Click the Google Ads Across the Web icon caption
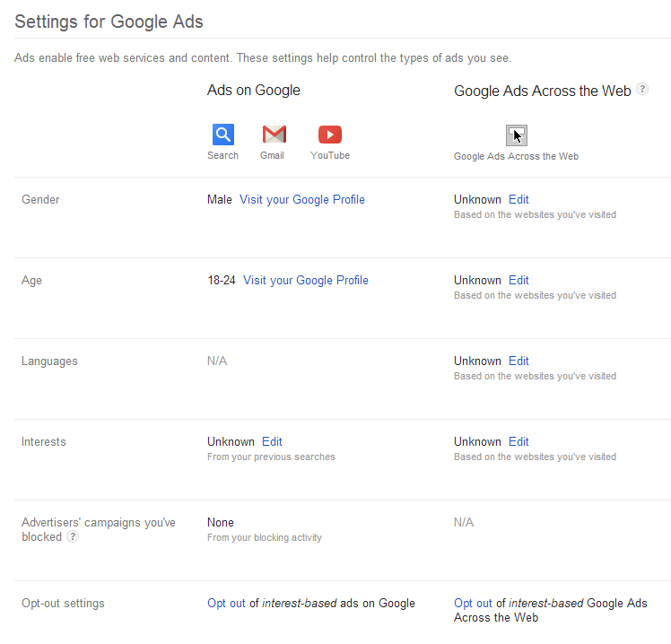 tap(516, 157)
